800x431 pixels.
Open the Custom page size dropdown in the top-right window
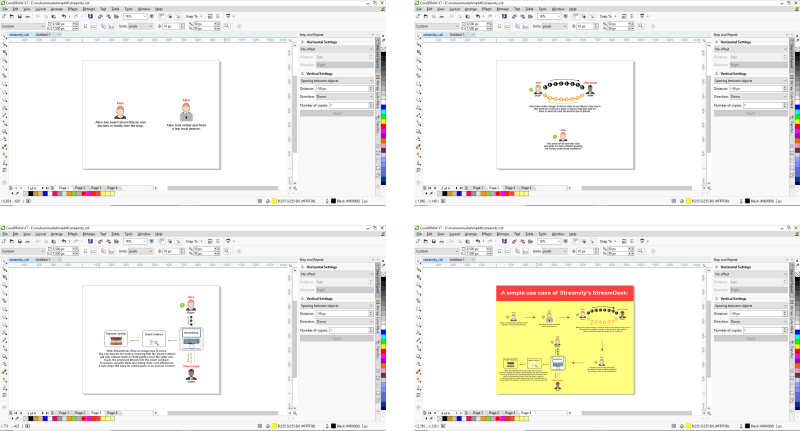(x=435, y=26)
